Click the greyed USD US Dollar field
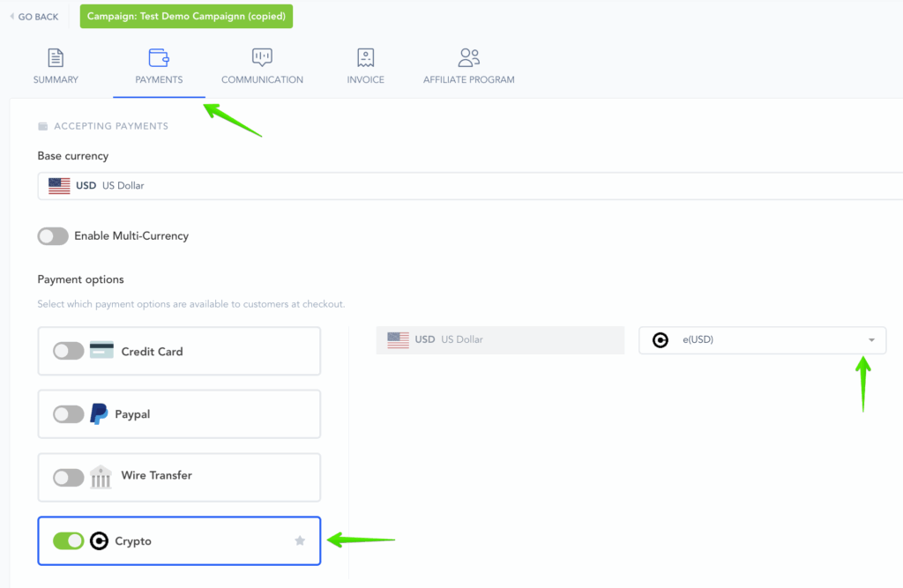 [x=499, y=339]
